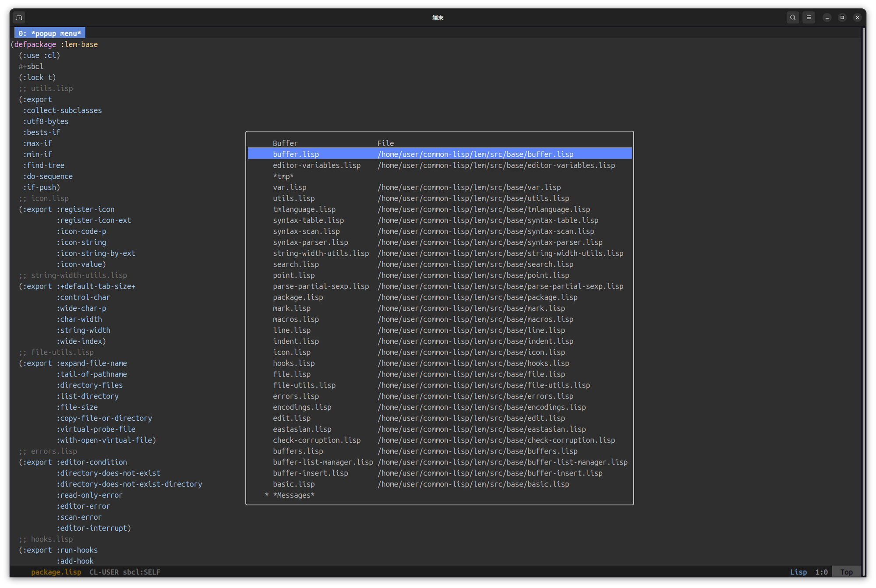Select buffer.lisp in buffer list

(x=296, y=154)
